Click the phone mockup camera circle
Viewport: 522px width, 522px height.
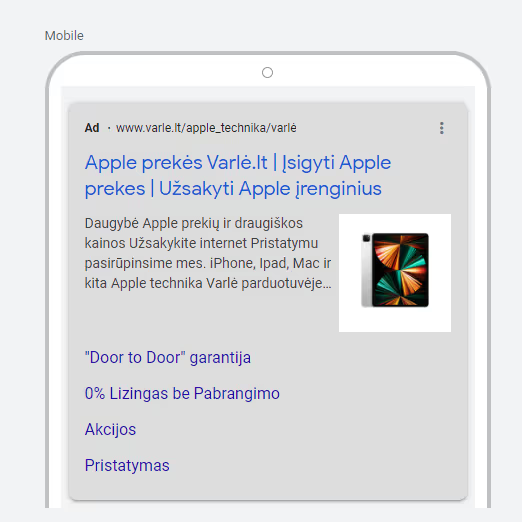point(267,72)
